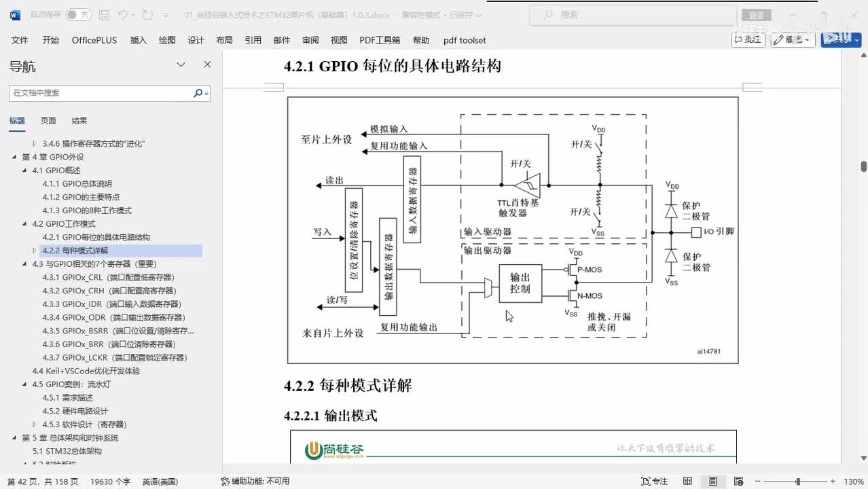Screen dimensions: 868x489
Task: Go to heading 4.5.2 硬件电路设计
Action: pyautogui.click(x=75, y=411)
